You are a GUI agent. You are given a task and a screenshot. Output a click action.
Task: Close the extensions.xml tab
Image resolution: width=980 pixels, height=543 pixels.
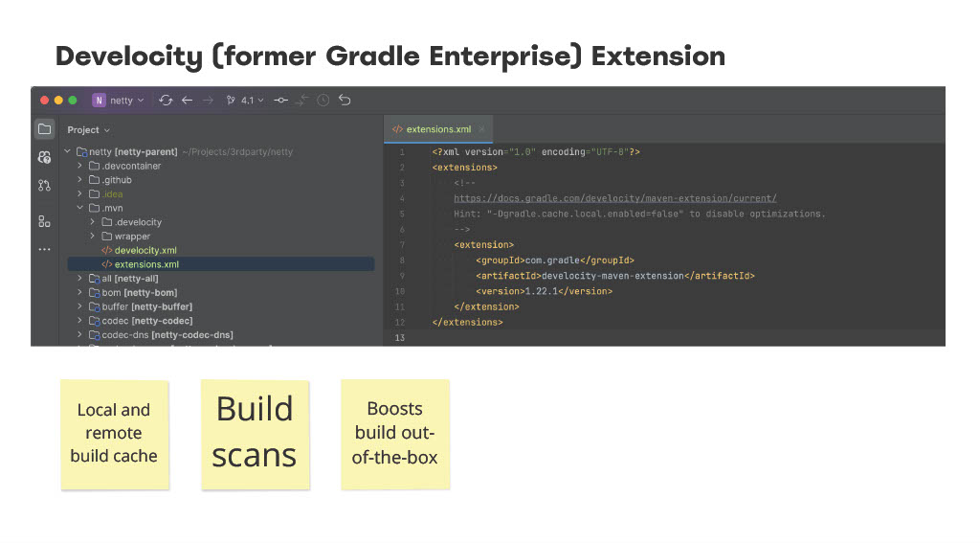pyautogui.click(x=482, y=129)
